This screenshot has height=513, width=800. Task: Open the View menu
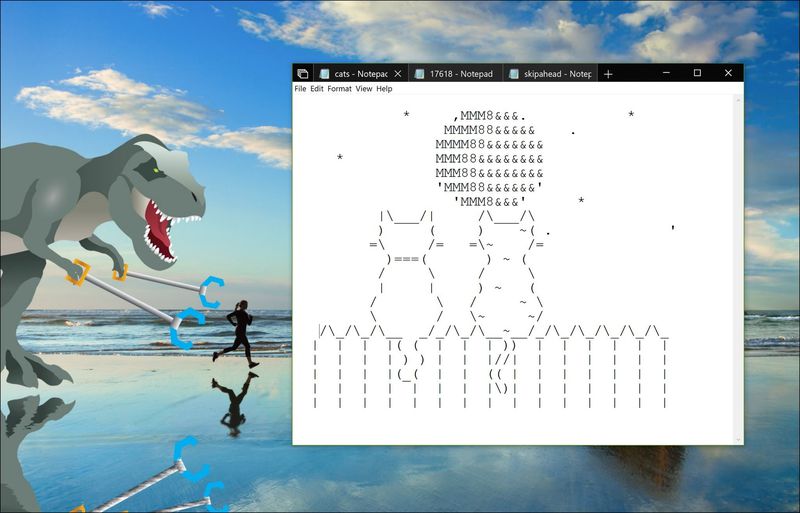point(363,89)
